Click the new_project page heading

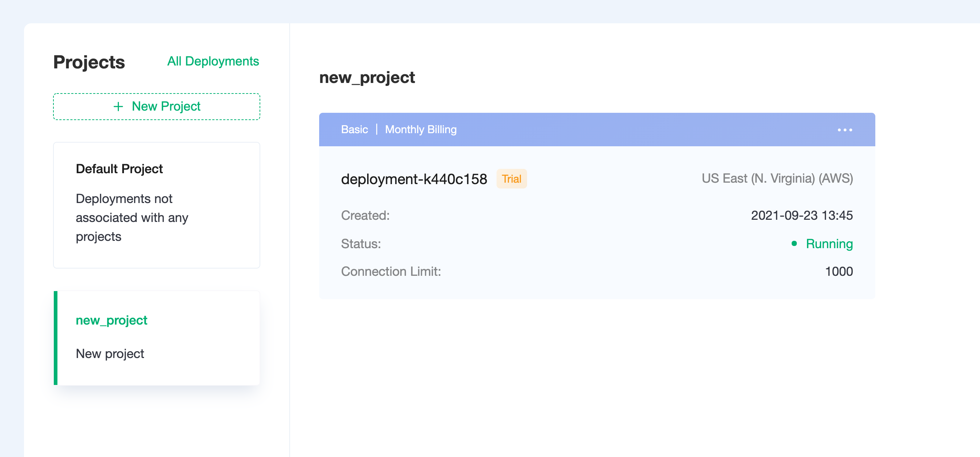367,78
